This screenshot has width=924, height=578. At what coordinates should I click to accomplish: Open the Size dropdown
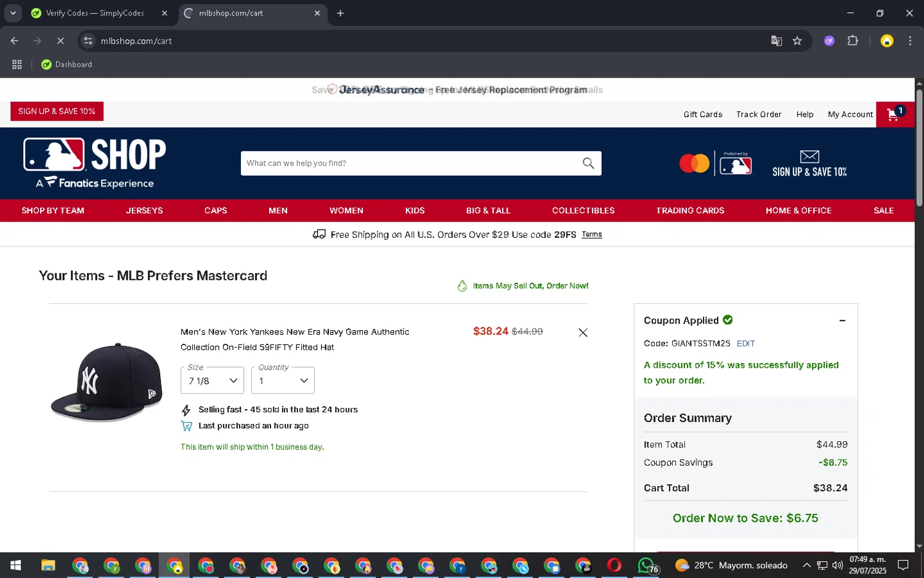(213, 380)
